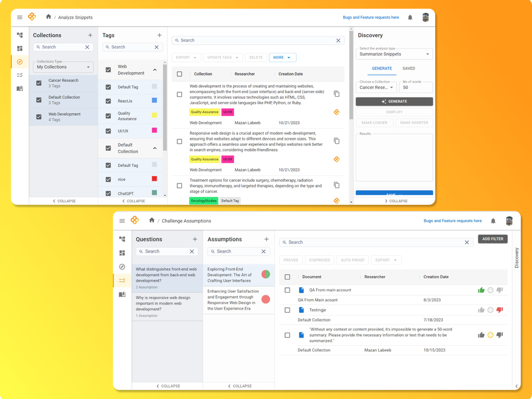Uncheck the Quality Assurance tag
Screen dimensions: 532x399
(x=108, y=116)
